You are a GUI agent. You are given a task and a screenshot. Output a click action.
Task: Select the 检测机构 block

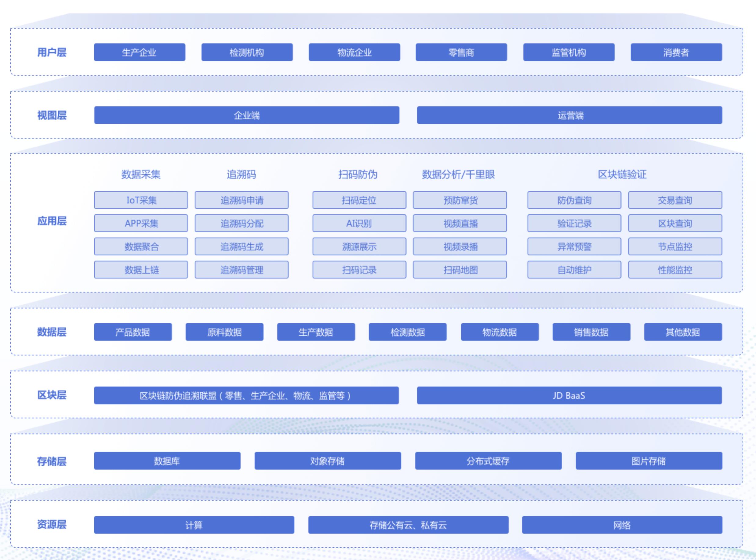(247, 52)
